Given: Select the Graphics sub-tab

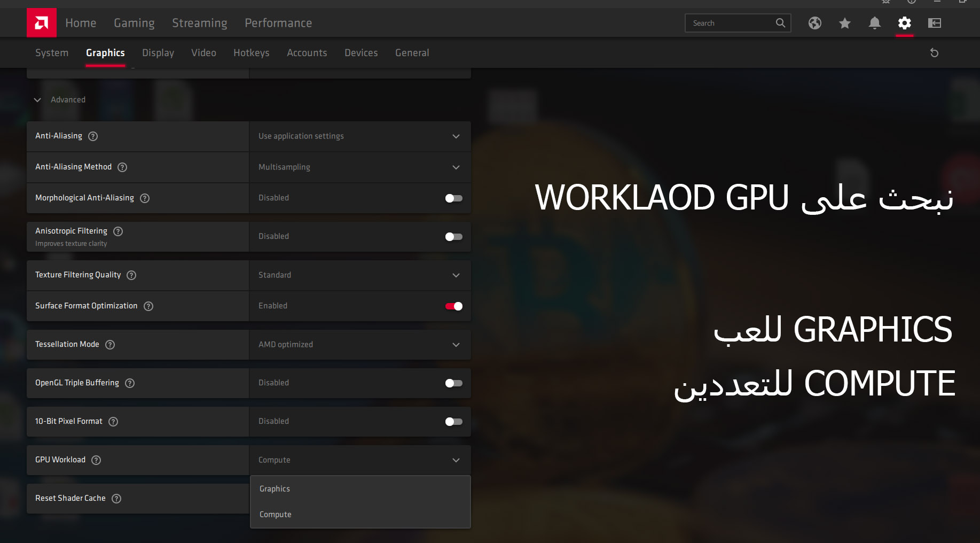Looking at the screenshot, I should click(x=105, y=53).
